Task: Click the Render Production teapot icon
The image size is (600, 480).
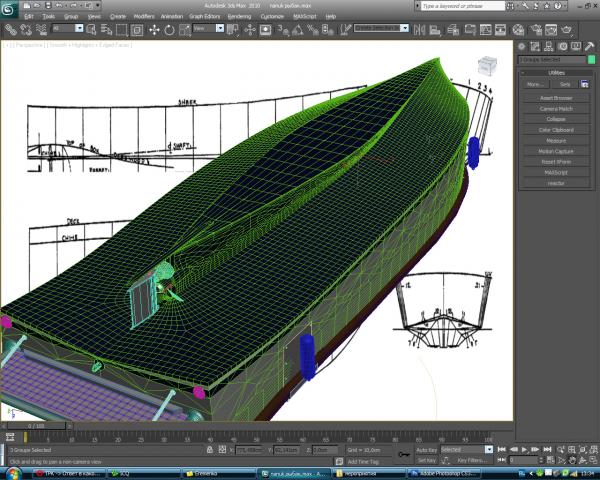Action: 567,29
